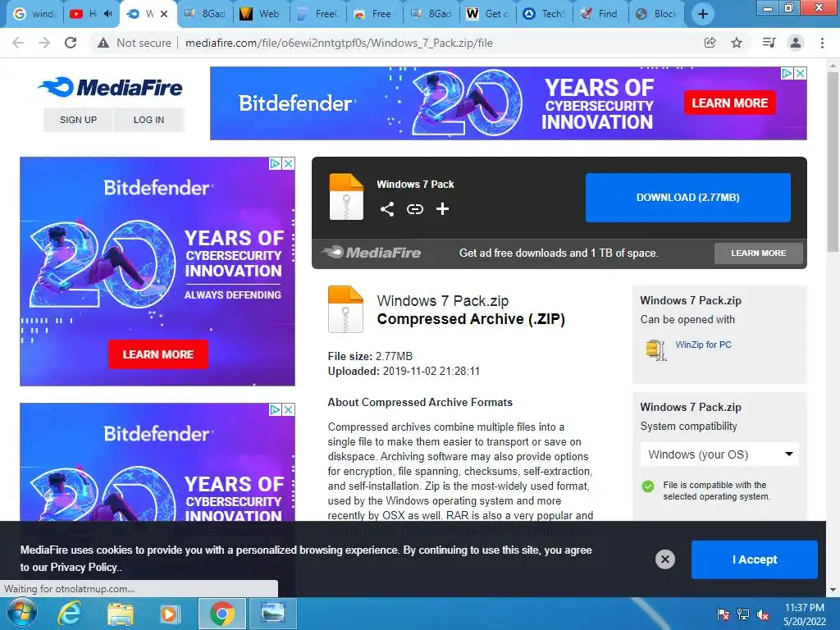Dismiss the cookie banner with the X
Viewport: 840px width, 630px height.
664,559
